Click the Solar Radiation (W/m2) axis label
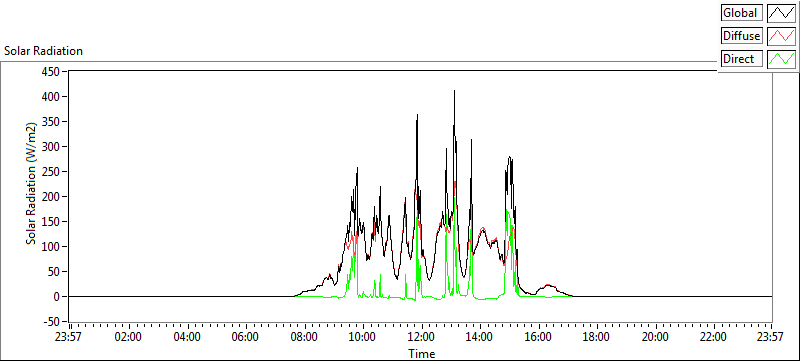800x361 pixels. (x=32, y=183)
